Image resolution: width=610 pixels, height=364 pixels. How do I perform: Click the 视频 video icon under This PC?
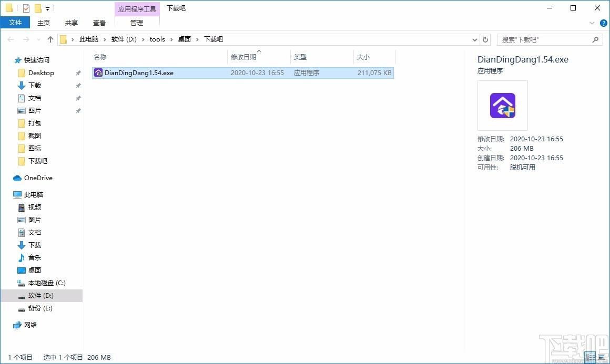click(22, 207)
